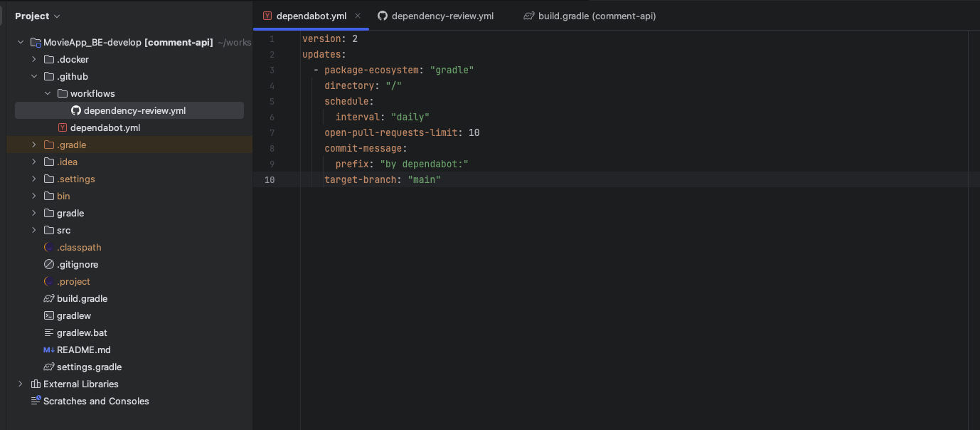
Task: Click line number 10 in the editor gutter
Action: point(269,179)
